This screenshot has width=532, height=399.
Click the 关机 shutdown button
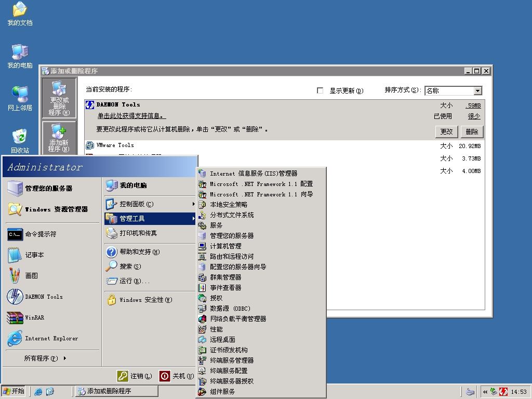(x=177, y=376)
